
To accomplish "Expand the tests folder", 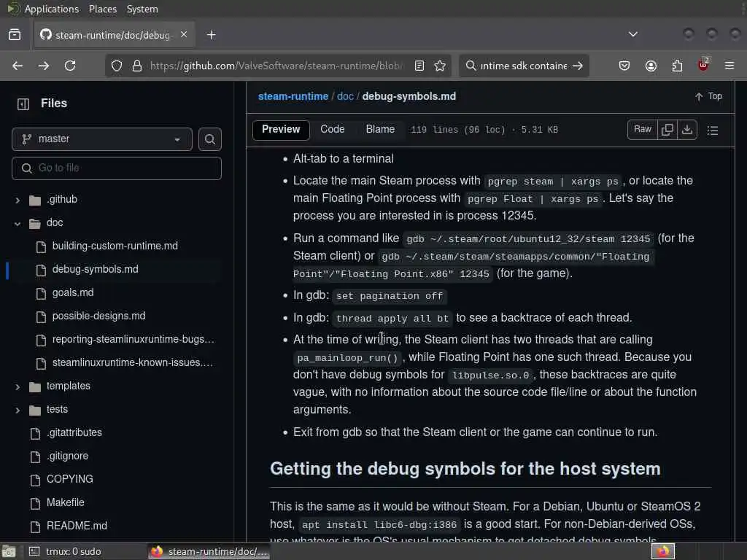I will coord(18,410).
